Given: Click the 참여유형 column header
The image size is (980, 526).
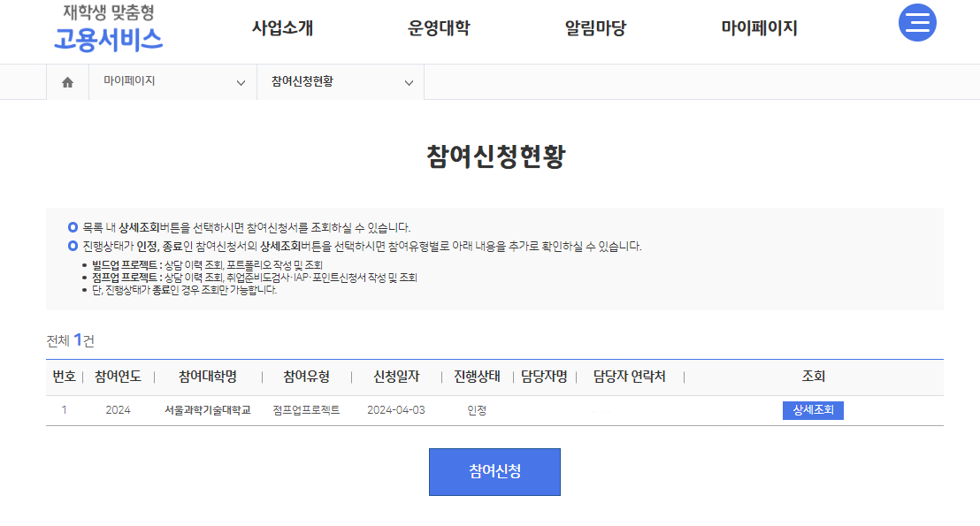Looking at the screenshot, I should [x=306, y=377].
